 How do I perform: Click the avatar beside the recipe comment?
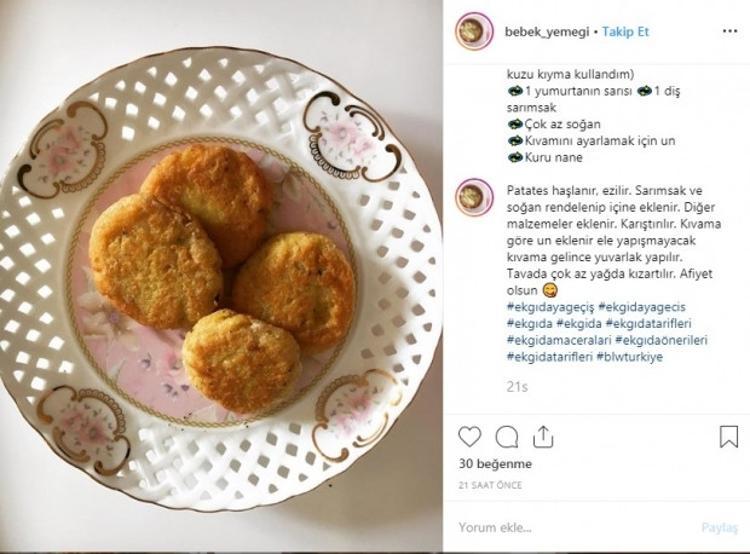474,197
